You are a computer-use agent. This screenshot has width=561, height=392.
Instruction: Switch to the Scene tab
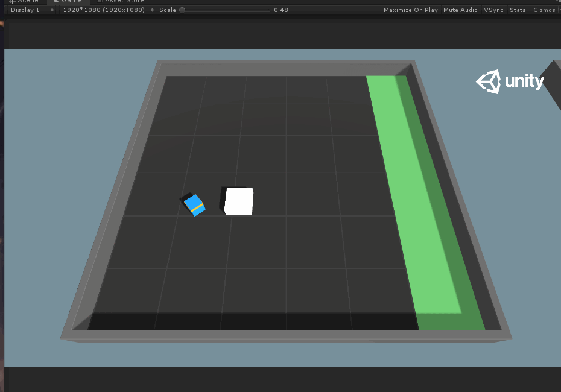(x=24, y=1)
